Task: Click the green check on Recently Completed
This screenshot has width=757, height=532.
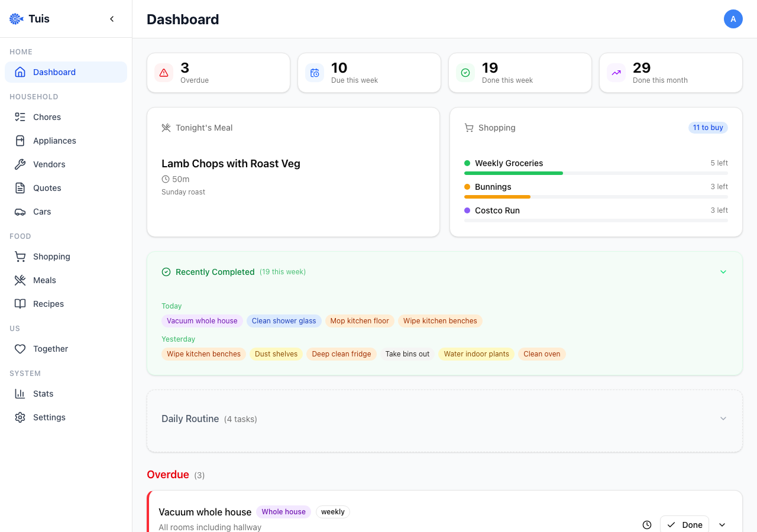Action: coord(166,272)
